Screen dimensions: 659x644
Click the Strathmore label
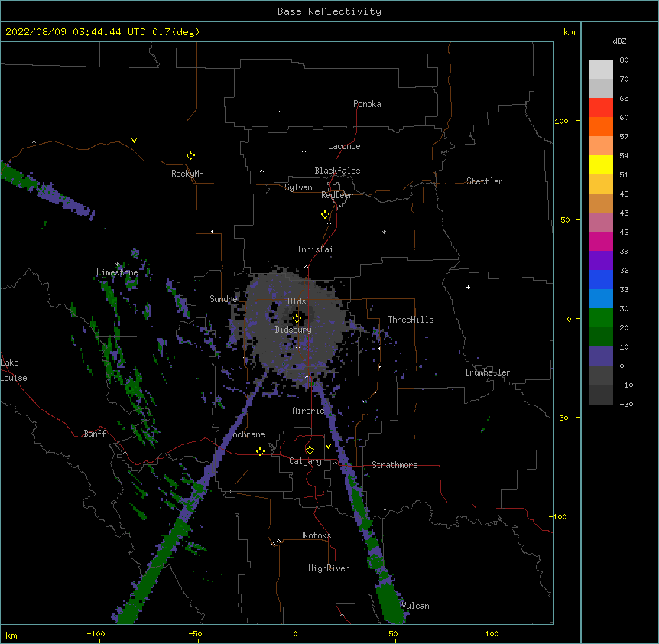394,465
